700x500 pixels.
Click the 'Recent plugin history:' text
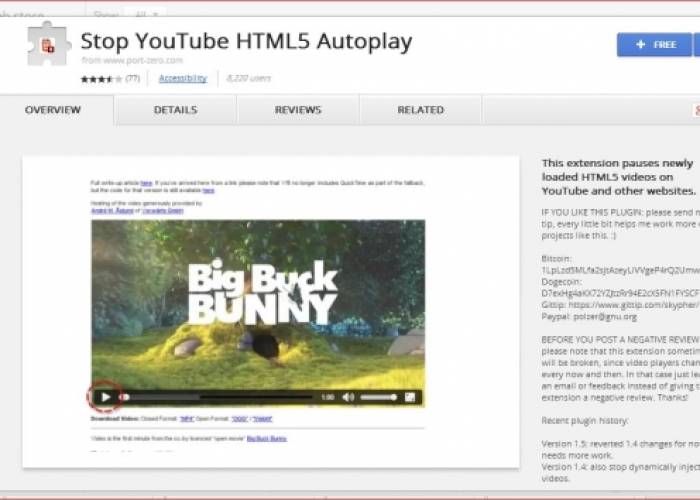585,421
